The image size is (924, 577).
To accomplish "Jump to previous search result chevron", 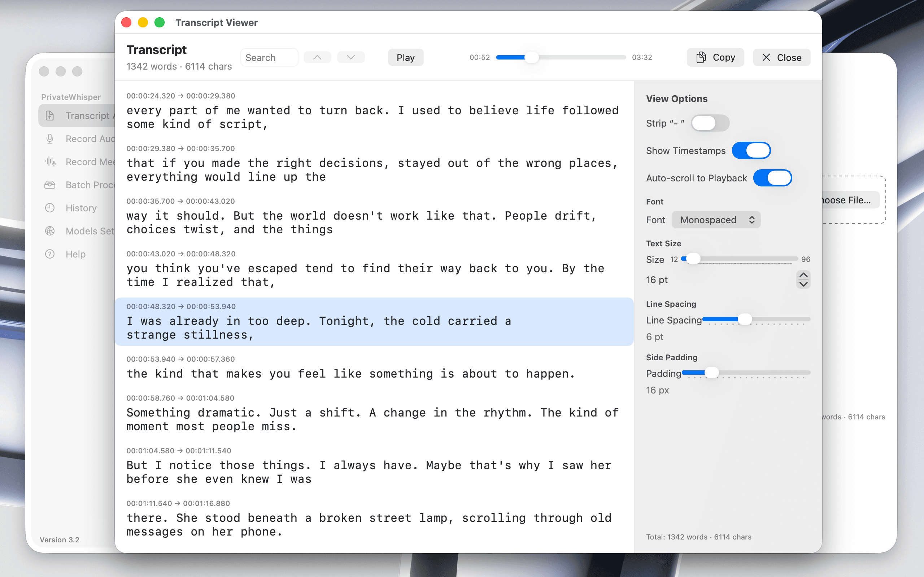I will (x=317, y=57).
